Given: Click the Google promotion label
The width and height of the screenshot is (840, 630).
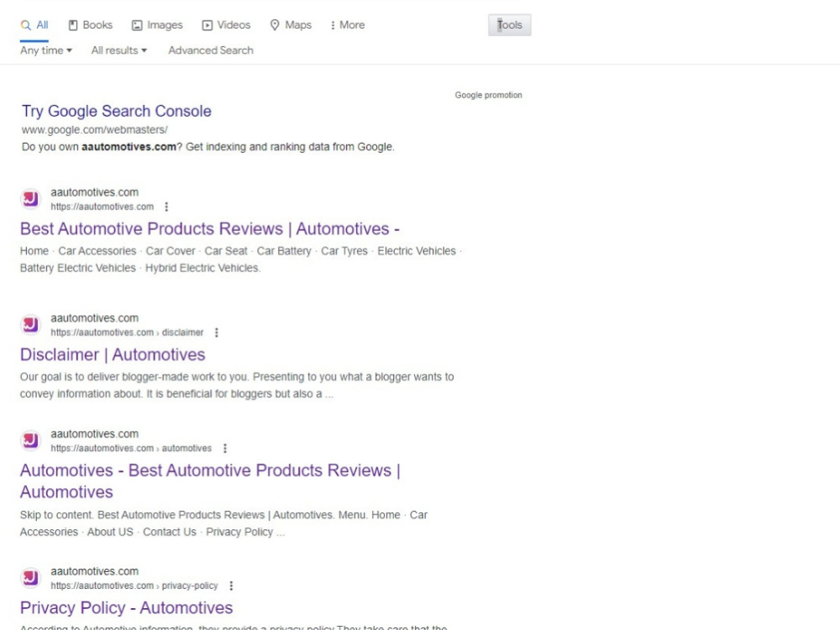Looking at the screenshot, I should tap(488, 95).
